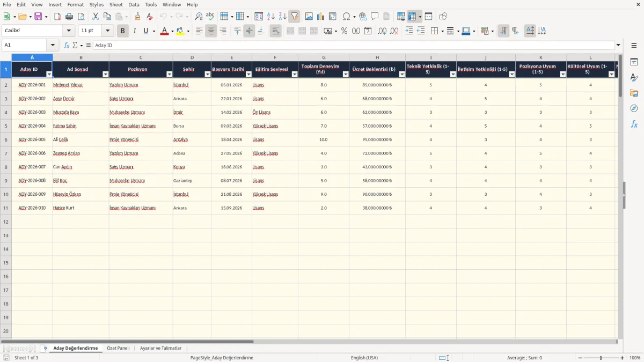Insert a pivot table
The width and height of the screenshot is (644, 362).
coord(333,17)
